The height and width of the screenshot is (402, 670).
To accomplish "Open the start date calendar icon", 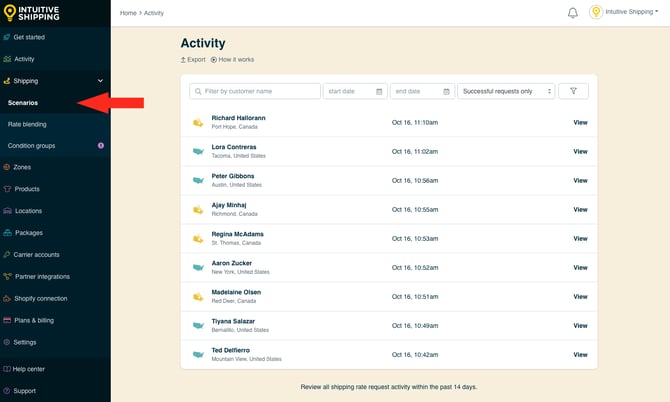I will coord(379,91).
